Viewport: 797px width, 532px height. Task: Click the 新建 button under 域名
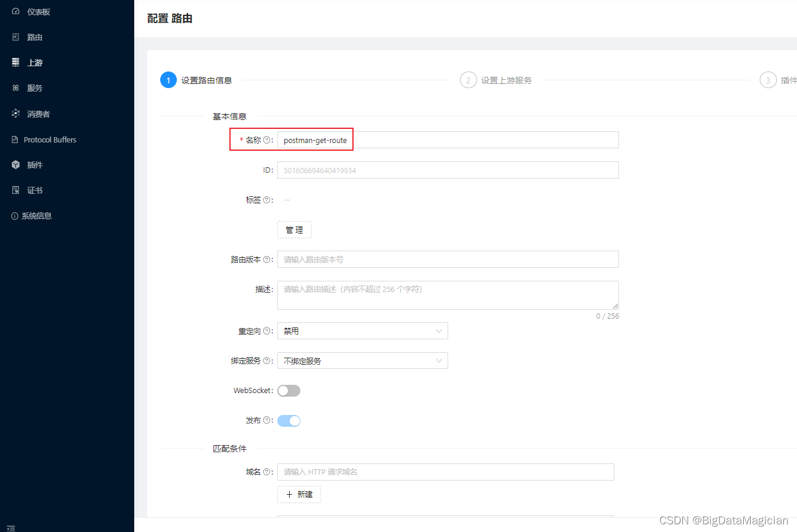[299, 494]
